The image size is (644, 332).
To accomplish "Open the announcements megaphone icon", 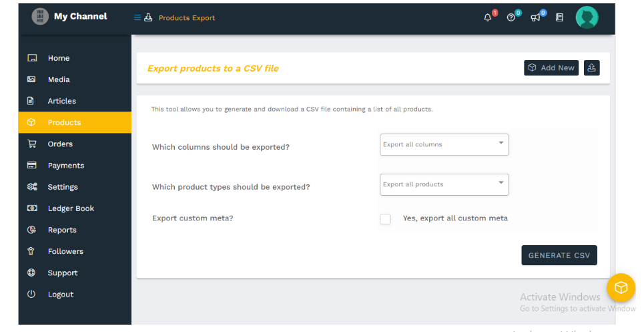I will [535, 17].
